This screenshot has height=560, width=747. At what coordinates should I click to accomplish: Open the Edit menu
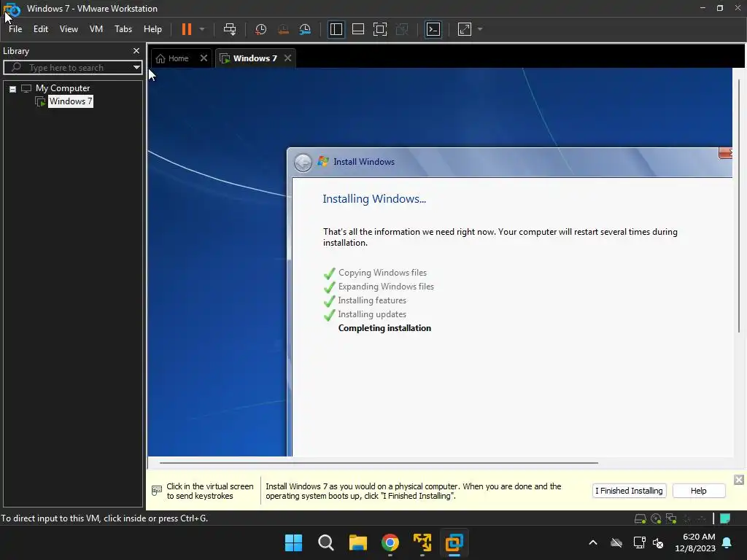(41, 29)
